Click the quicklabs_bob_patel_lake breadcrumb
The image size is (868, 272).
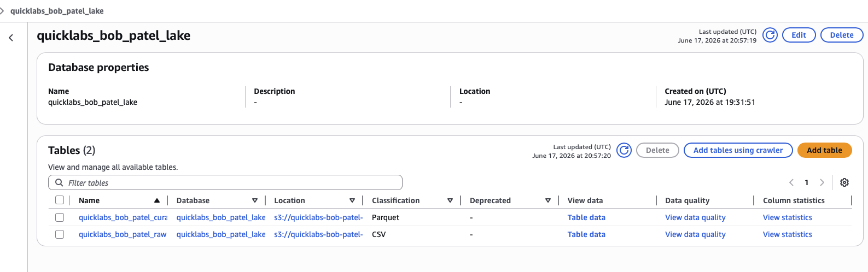[x=57, y=11]
